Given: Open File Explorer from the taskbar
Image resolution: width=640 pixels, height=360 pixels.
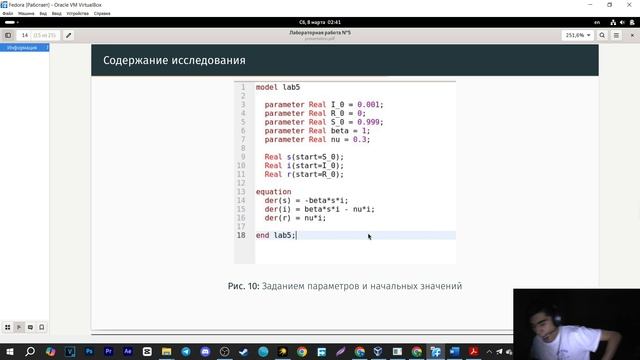Looking at the screenshot, I should tap(166, 351).
